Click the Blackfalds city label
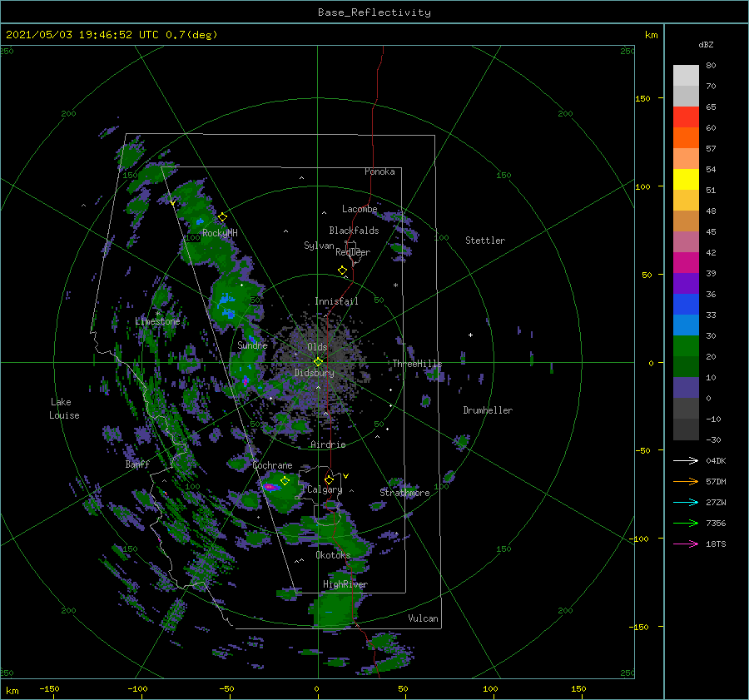The image size is (749, 700). (x=354, y=231)
